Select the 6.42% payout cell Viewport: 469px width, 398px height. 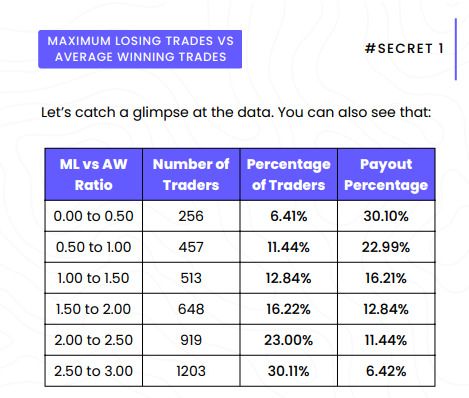tap(386, 371)
